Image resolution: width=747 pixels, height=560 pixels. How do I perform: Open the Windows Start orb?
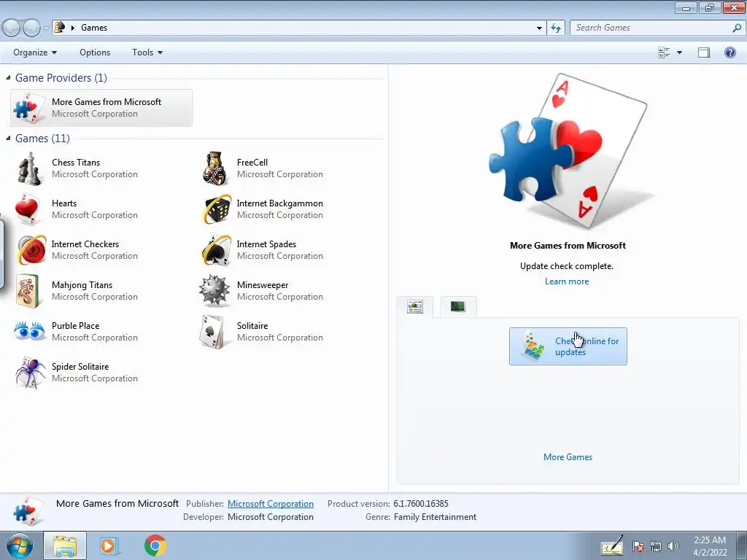[19, 545]
